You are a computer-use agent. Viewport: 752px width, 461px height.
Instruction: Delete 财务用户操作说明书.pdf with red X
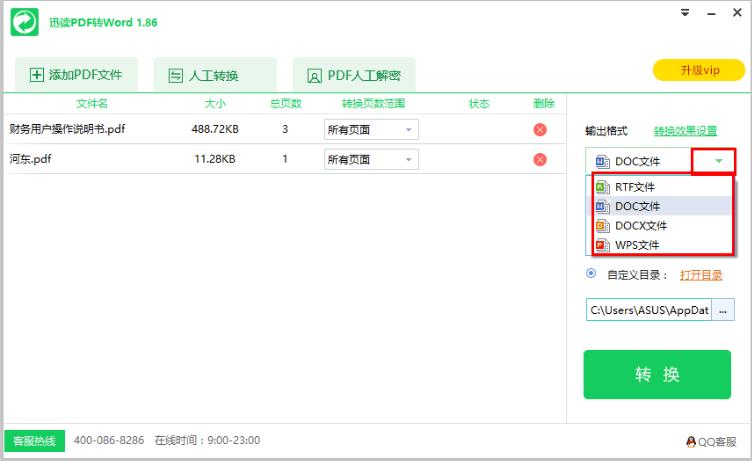[540, 130]
